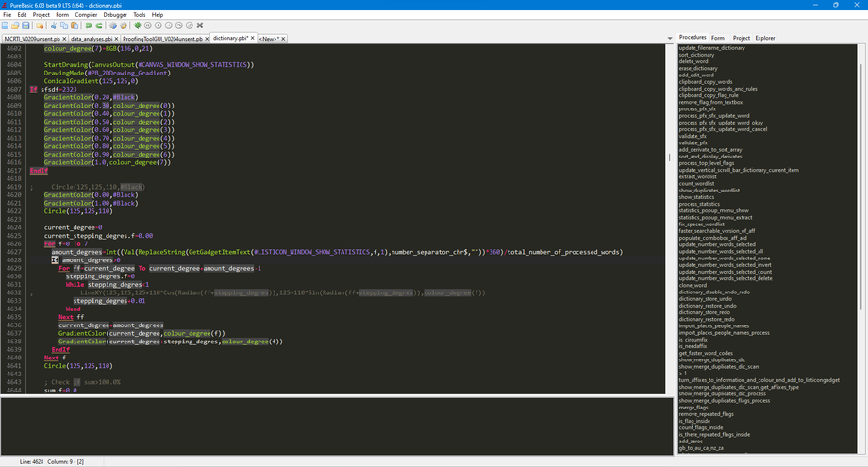Click the Run without debugger icon

pos(124,25)
